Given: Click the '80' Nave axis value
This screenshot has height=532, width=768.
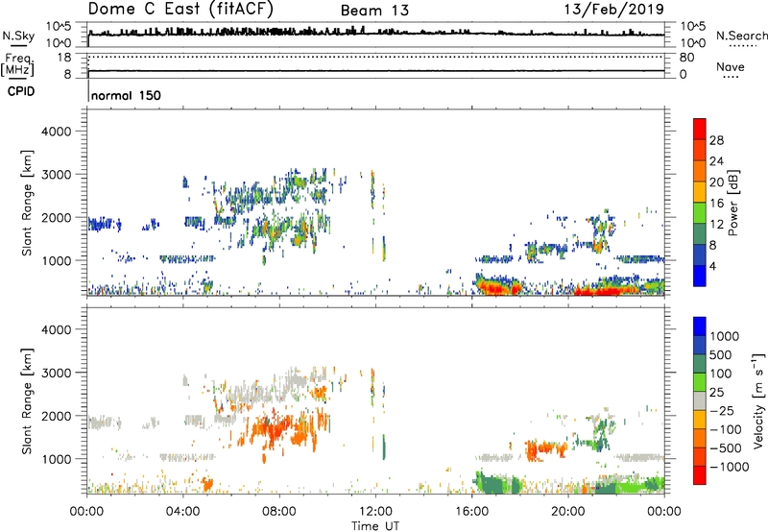Looking at the screenshot, I should [x=686, y=58].
